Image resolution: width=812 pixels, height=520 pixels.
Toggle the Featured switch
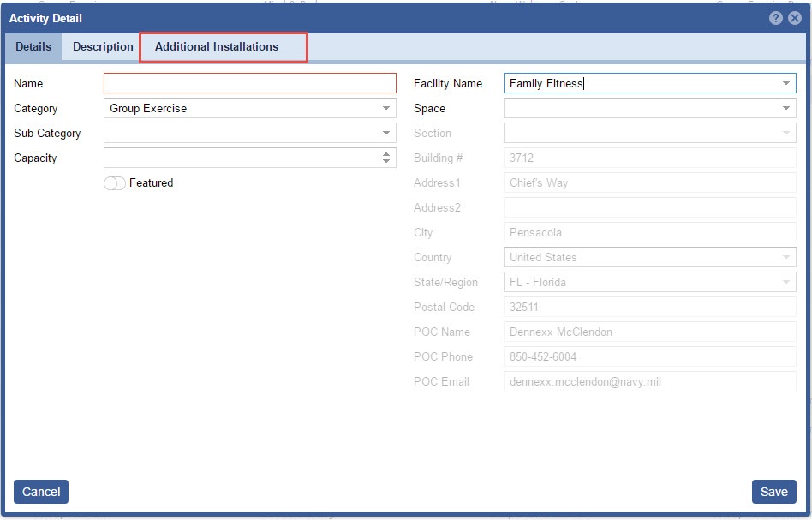(115, 183)
